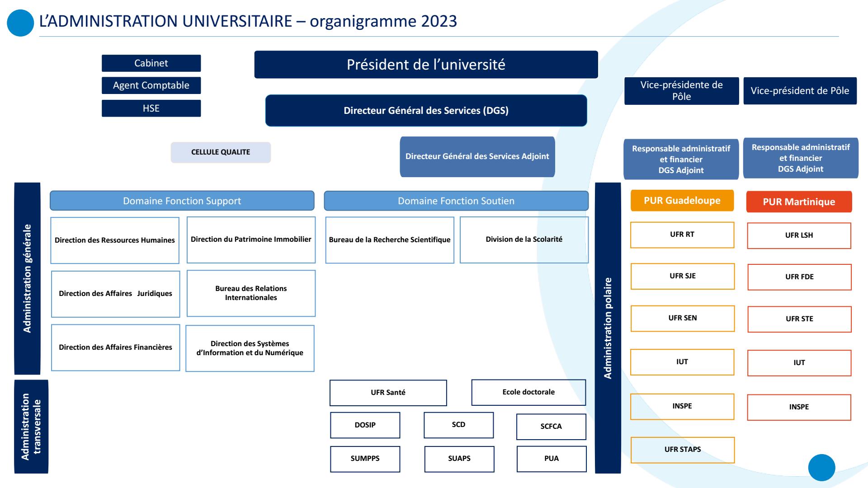Select Bureau de la Recherche Scientifique

tap(390, 240)
